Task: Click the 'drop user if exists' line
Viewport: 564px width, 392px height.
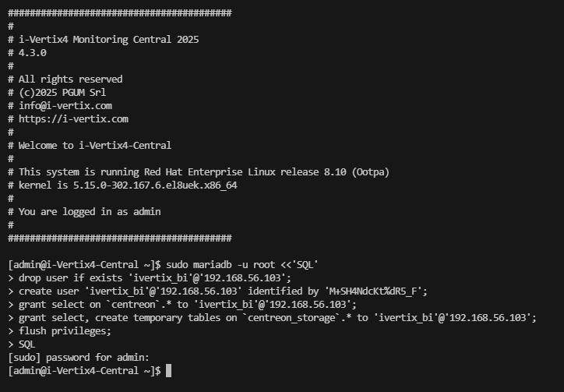Action: [150, 278]
